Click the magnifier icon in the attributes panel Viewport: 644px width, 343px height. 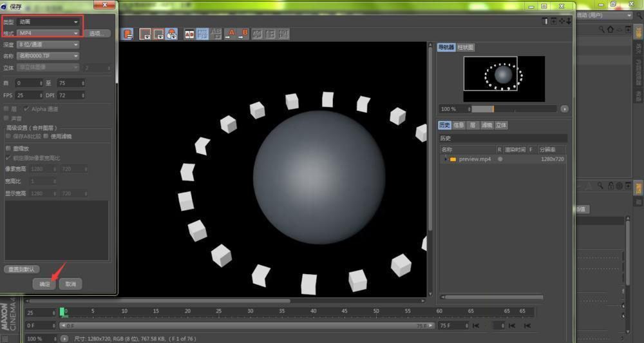coord(600,186)
